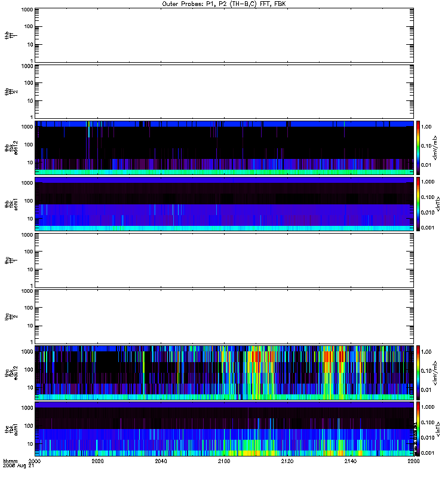This screenshot has height=478, width=448.
Task: Select the thc edc12 mV/m color bar
Action: point(419,373)
